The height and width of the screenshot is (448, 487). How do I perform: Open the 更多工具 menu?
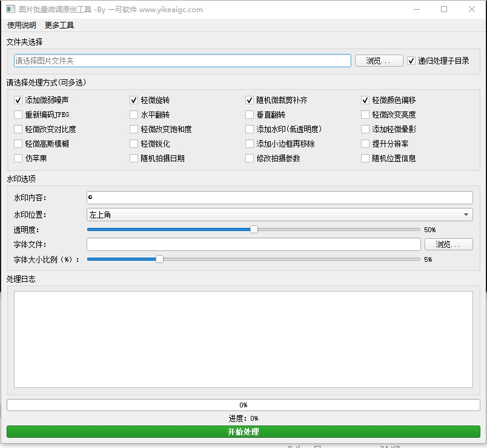click(x=59, y=25)
